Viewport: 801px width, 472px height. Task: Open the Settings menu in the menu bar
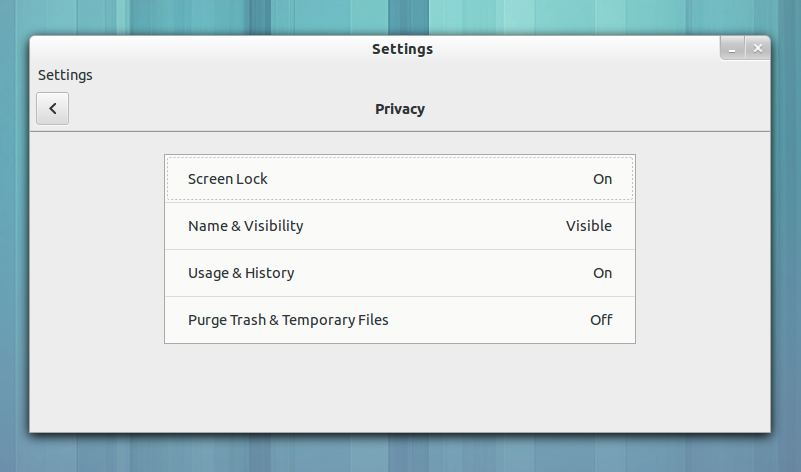click(x=65, y=75)
